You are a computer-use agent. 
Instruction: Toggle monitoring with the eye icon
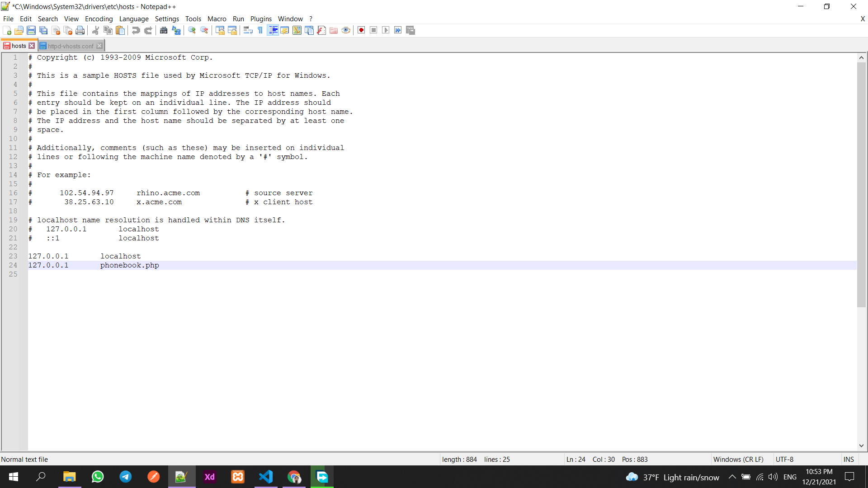coord(346,30)
